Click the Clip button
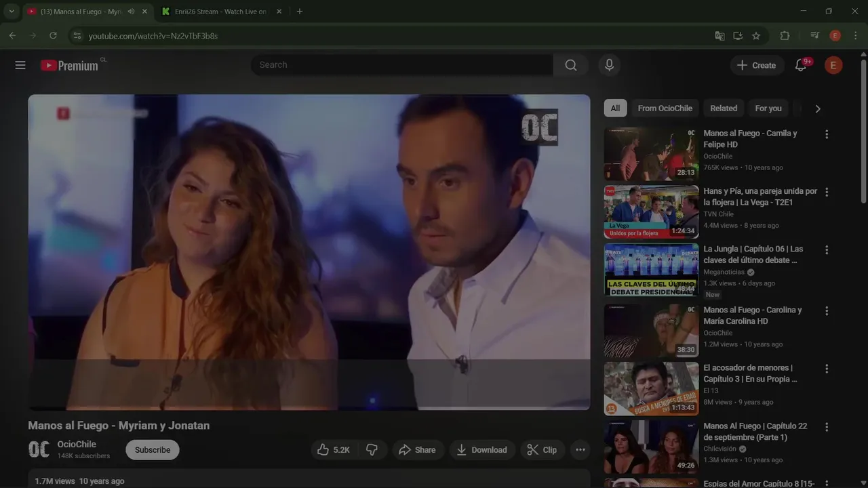This screenshot has width=868, height=488. (542, 449)
